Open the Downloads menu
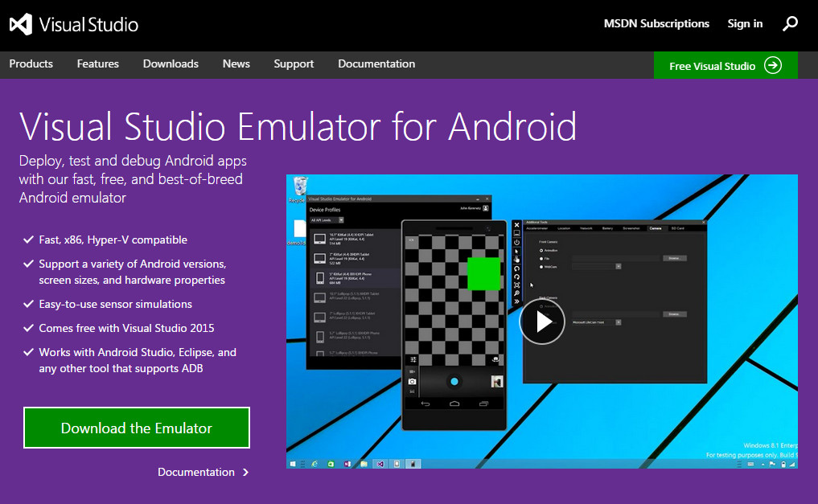This screenshot has height=504, width=818. (171, 64)
